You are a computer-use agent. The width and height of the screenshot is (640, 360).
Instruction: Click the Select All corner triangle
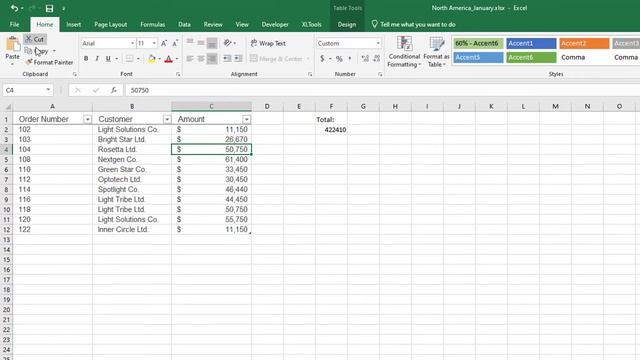tap(7, 107)
